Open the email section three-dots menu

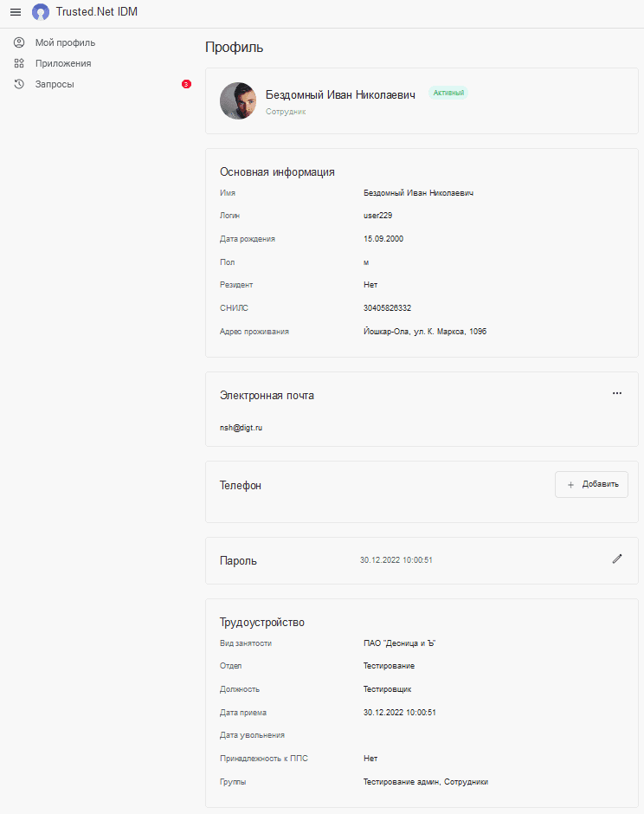point(617,393)
